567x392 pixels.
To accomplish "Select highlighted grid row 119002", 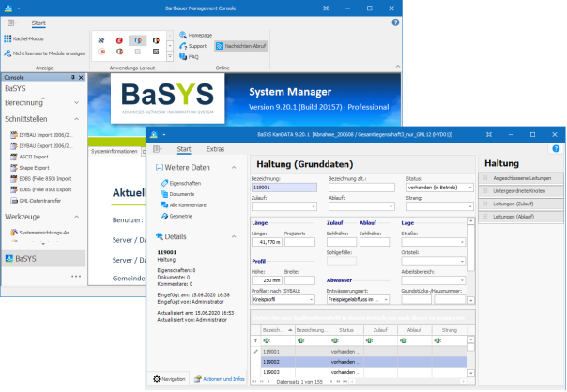I will 364,362.
